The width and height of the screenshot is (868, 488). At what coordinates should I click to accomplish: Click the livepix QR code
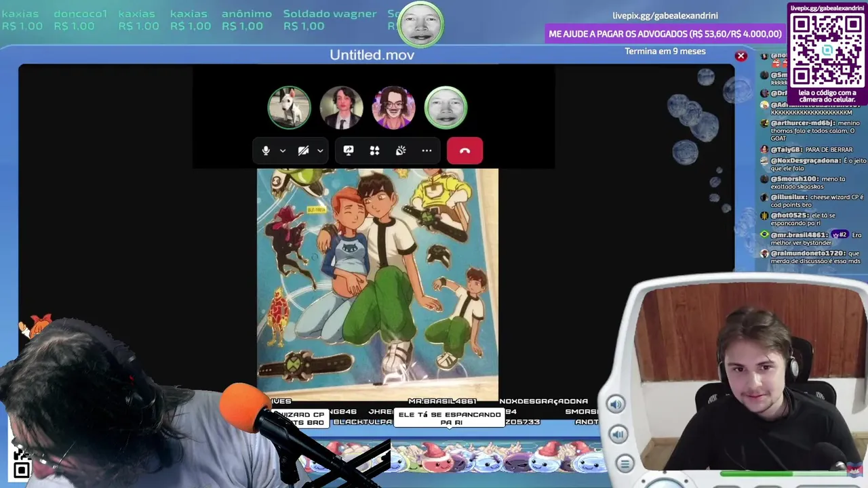(x=827, y=49)
